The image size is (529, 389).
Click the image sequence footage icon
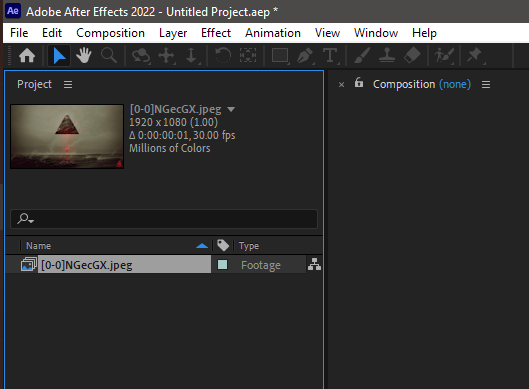coord(29,265)
